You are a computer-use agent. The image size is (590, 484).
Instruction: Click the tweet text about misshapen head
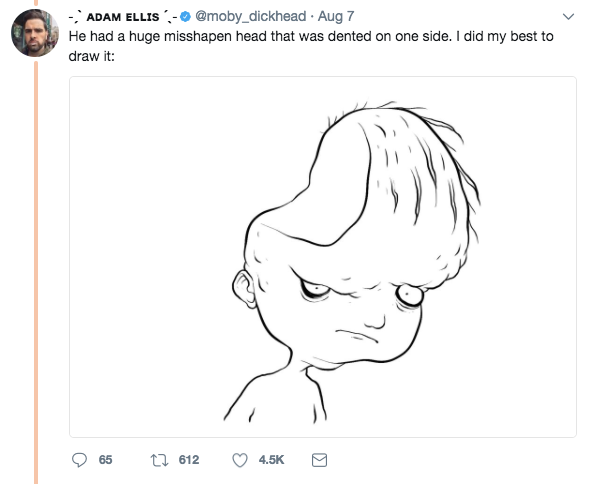point(311,46)
